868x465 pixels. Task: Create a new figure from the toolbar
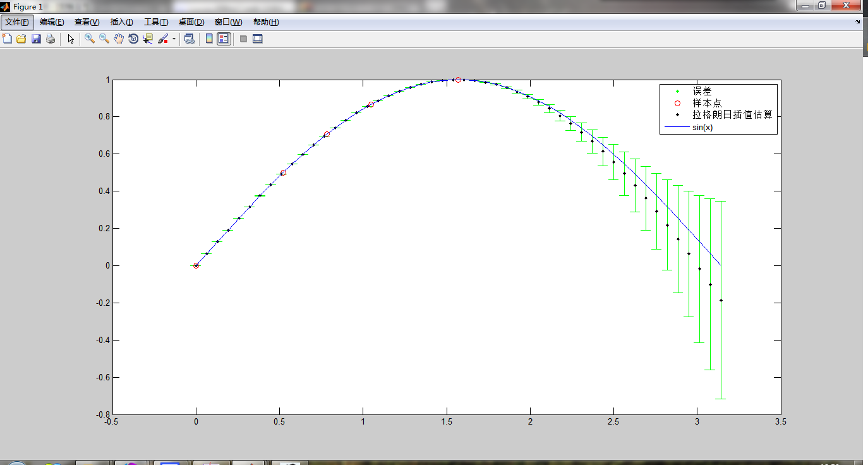[x=7, y=39]
